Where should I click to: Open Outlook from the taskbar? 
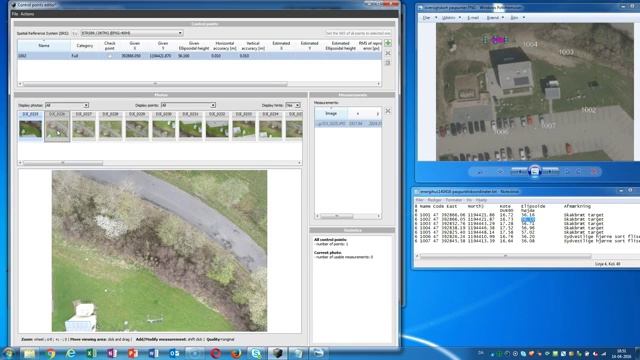tap(174, 353)
